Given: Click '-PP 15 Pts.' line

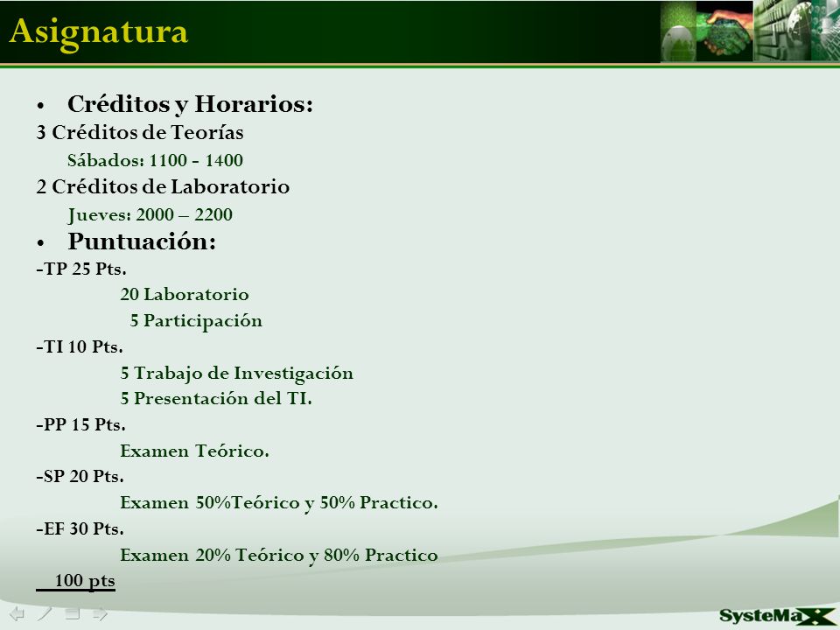Looking at the screenshot, I should (80, 424).
